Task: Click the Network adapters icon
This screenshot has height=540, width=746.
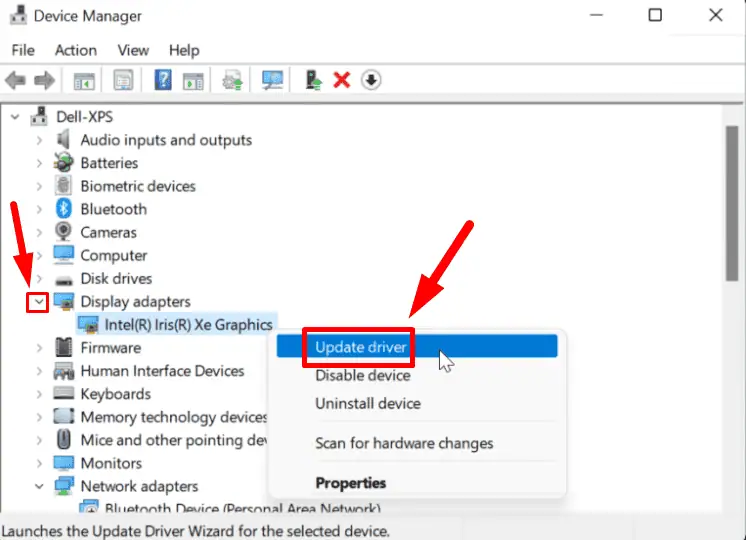Action: pos(64,486)
